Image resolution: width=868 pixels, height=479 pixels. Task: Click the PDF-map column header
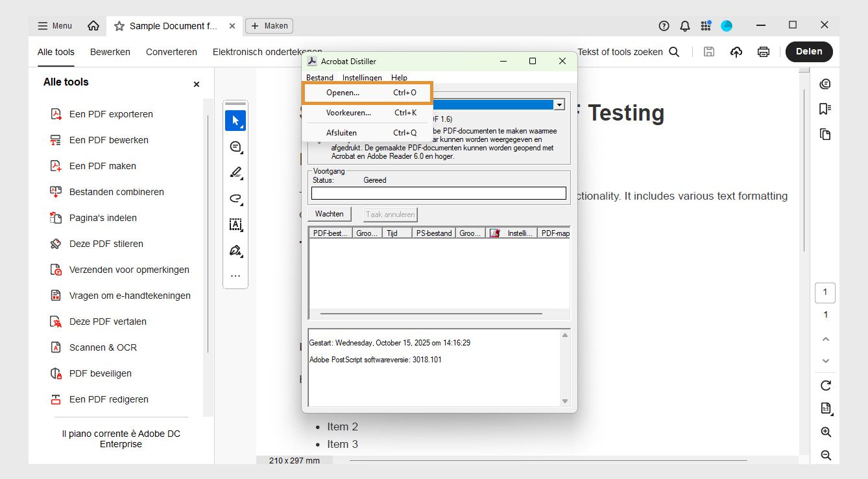click(555, 233)
